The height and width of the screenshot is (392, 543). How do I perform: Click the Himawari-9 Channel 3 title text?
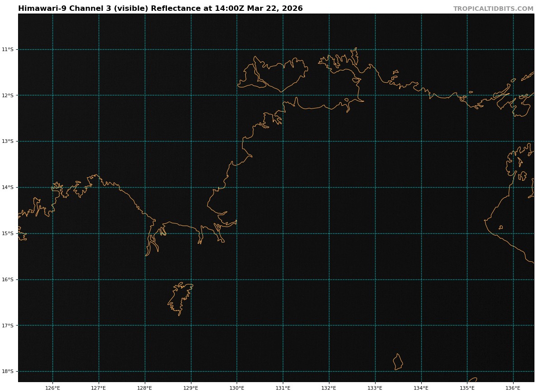160,9
